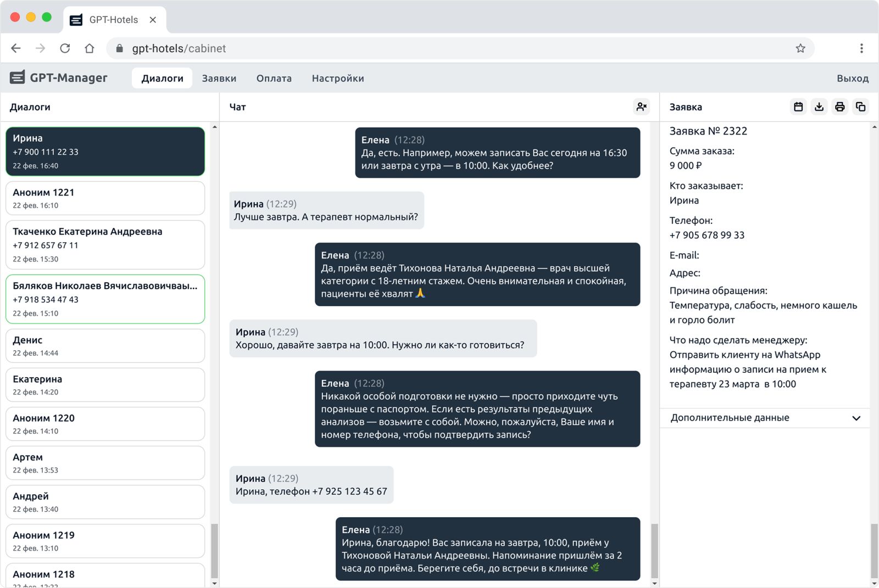879x588 pixels.
Task: Go to browser home page
Action: click(90, 48)
